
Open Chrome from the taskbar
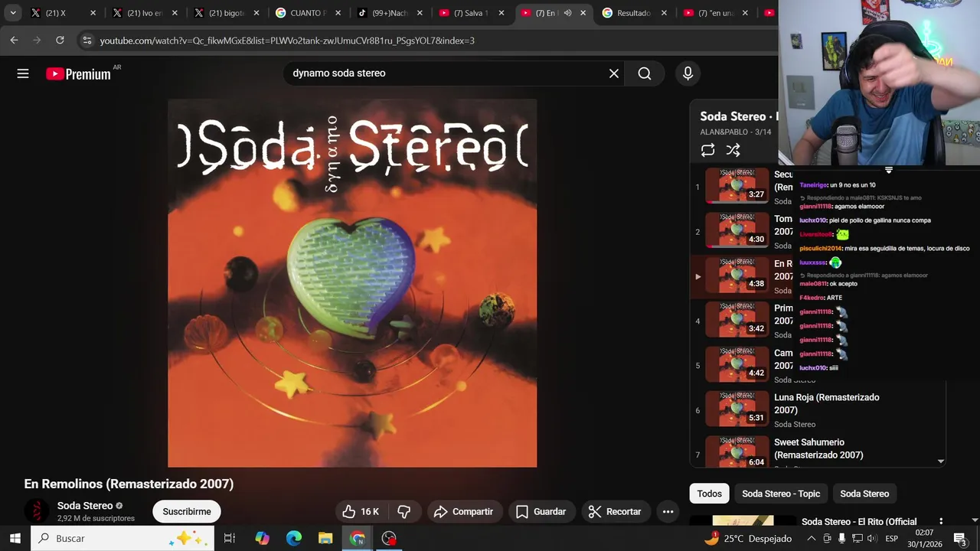click(358, 538)
